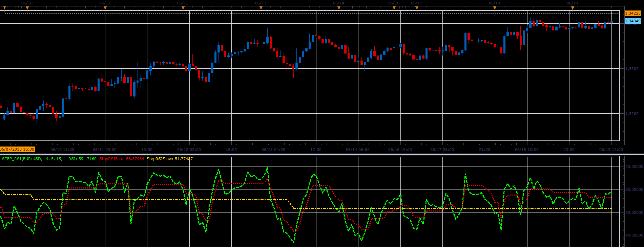This screenshot has width=644, height=247.
Task: Select the orange day marker under 06/12
Action: click(183, 8)
